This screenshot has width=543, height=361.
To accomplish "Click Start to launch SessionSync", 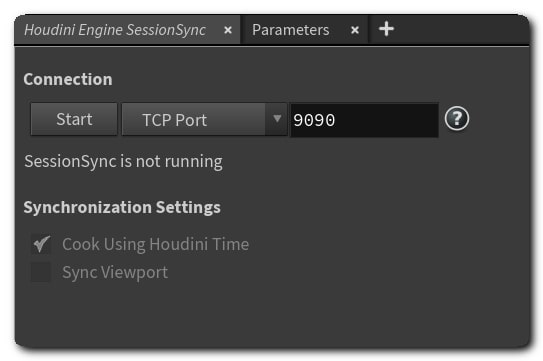I will (74, 119).
